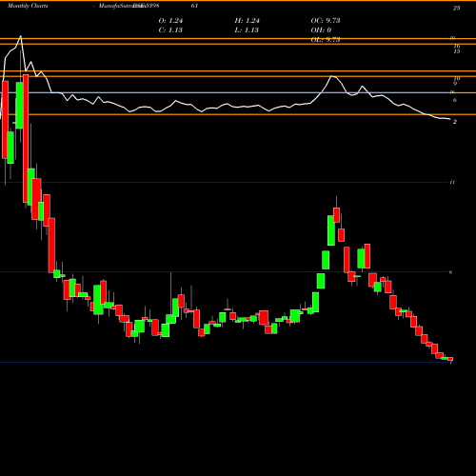The width and height of the screenshot is (476, 476).
Task: Click the "16" axis label
Action: [x=456, y=47]
